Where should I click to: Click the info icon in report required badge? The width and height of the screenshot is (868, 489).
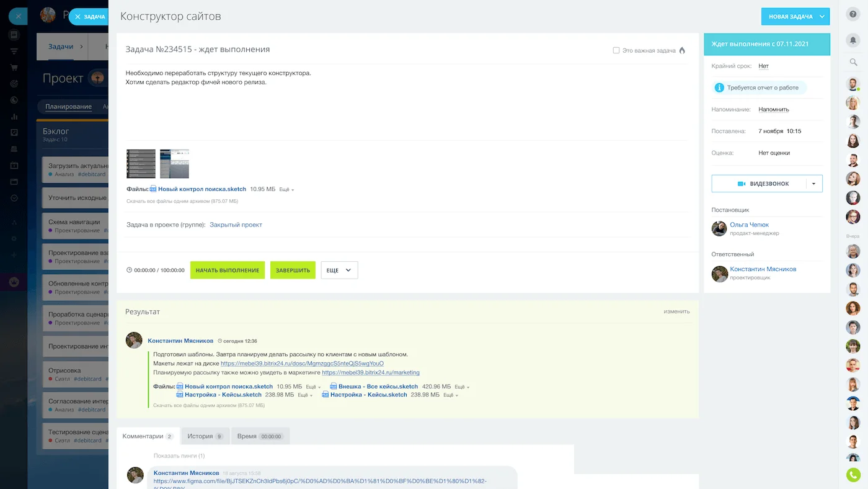[719, 87]
